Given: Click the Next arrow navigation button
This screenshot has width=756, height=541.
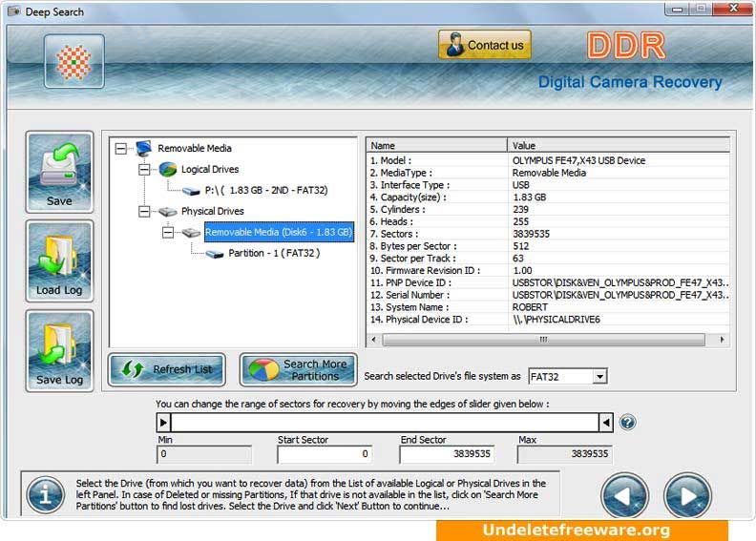Looking at the screenshot, I should coord(687,496).
